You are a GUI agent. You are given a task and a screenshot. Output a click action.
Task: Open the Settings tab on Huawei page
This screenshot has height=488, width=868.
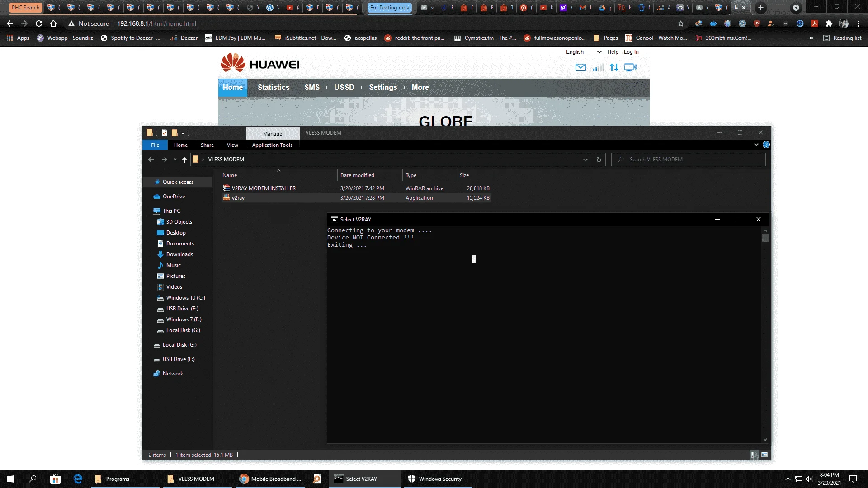click(383, 87)
